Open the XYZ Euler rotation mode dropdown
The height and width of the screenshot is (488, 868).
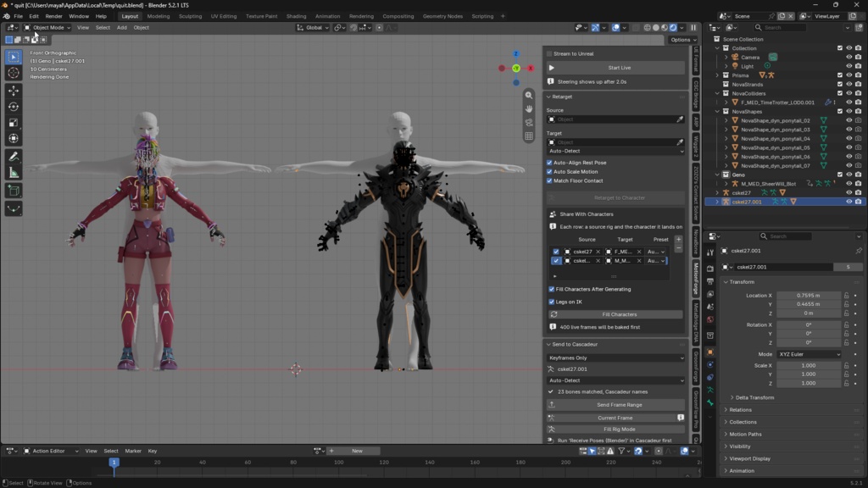click(809, 354)
